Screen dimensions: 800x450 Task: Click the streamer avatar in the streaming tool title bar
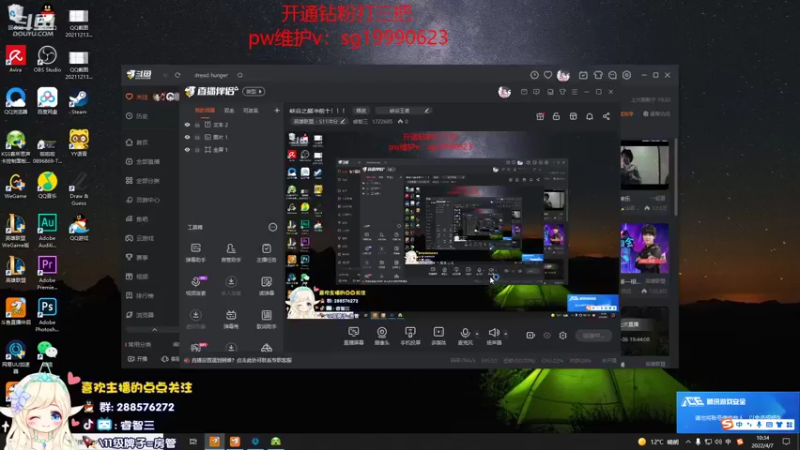pyautogui.click(x=504, y=92)
